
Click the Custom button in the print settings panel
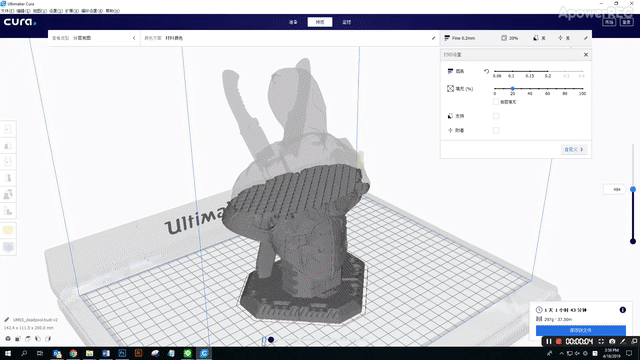point(573,149)
